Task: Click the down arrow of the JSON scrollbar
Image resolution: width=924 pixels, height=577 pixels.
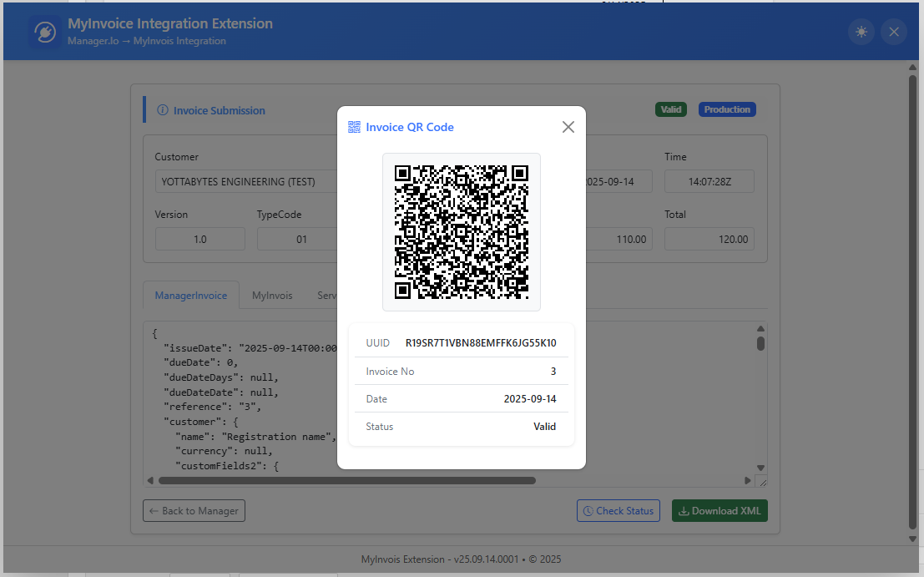Action: [x=760, y=467]
